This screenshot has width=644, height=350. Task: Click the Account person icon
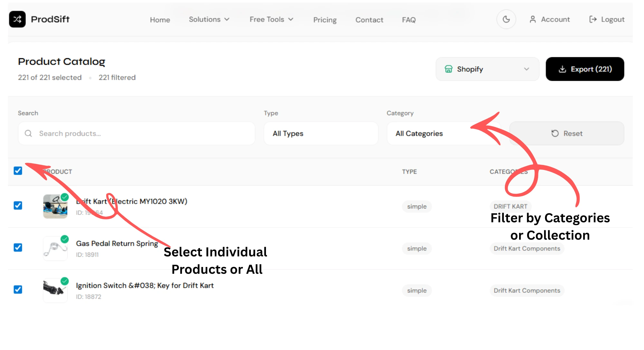533,20
